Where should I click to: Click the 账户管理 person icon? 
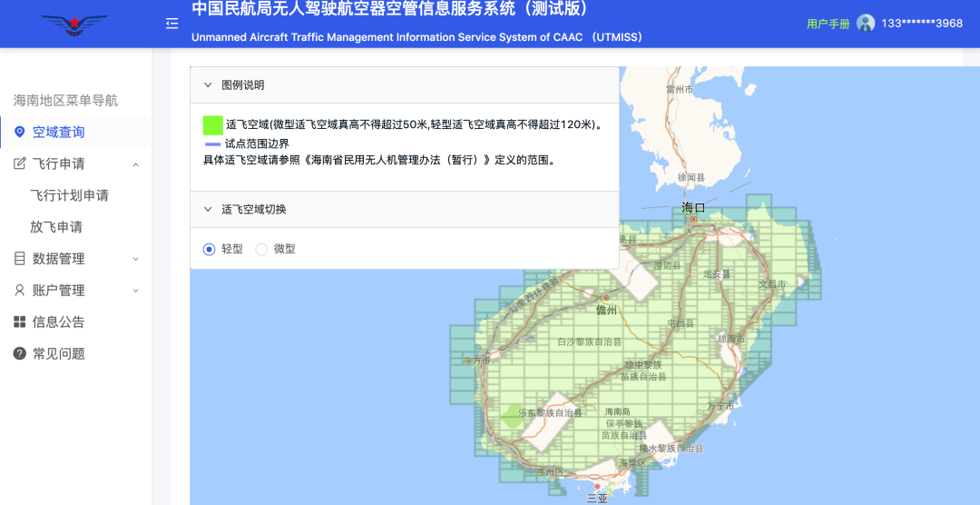(19, 290)
